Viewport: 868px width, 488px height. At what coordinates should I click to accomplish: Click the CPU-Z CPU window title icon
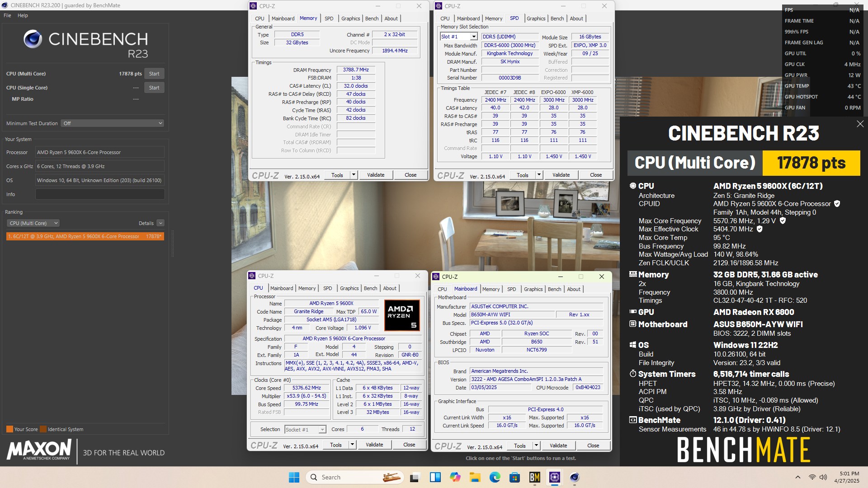[252, 276]
